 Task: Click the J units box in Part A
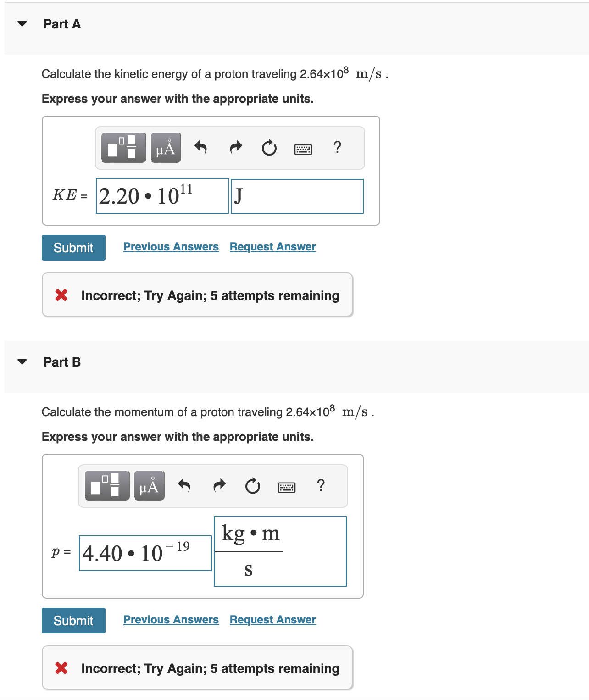[297, 196]
